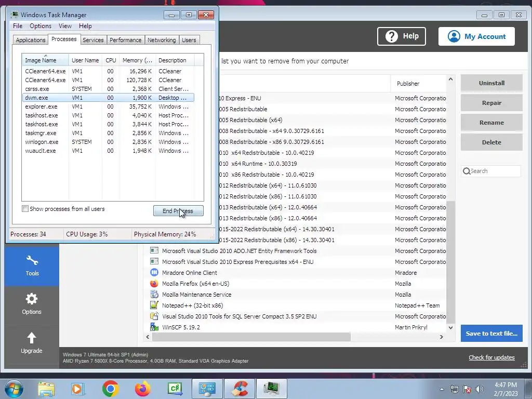Screen dimensions: 532x399
Task: Sort processes by Image Name column
Action: pos(46,60)
